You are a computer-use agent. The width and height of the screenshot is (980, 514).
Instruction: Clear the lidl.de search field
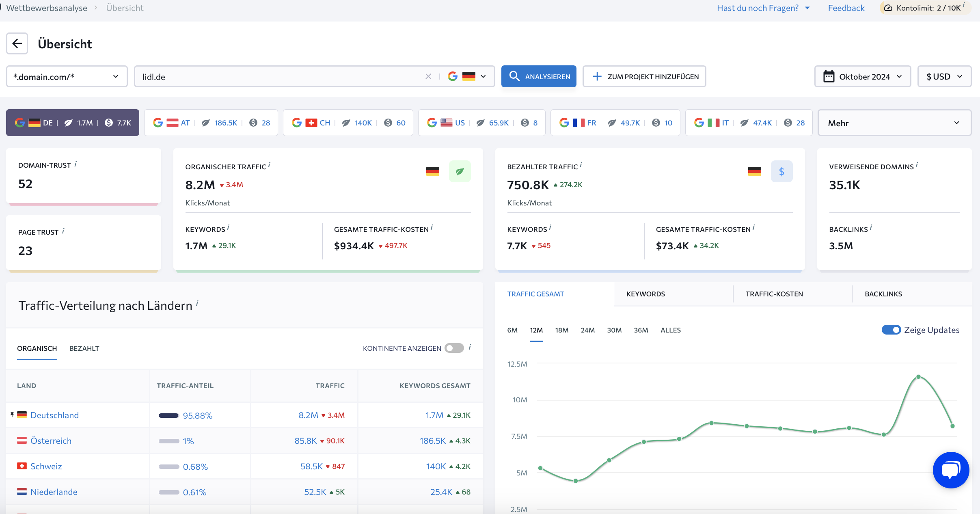click(428, 76)
